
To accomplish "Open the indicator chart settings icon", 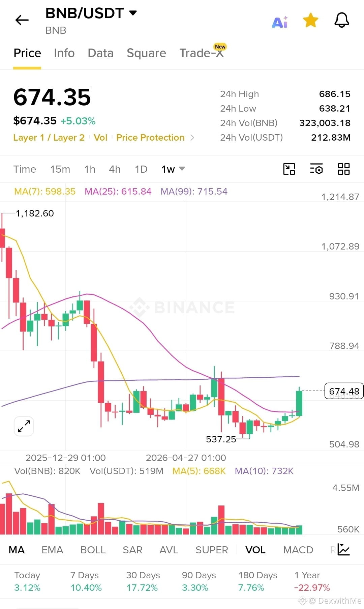I will 344,550.
